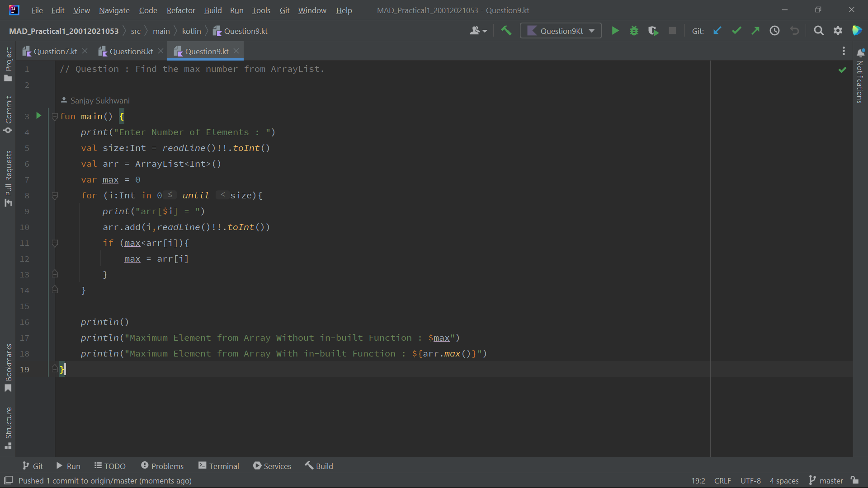Screen dimensions: 868x488
Task: Open the master branch popup
Action: (826, 480)
